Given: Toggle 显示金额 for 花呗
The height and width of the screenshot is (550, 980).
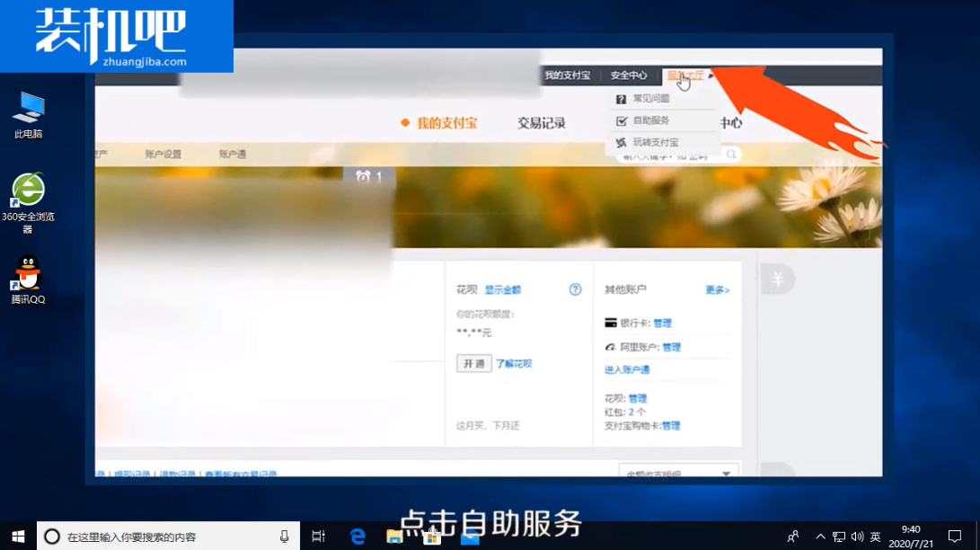Looking at the screenshot, I should (x=503, y=290).
